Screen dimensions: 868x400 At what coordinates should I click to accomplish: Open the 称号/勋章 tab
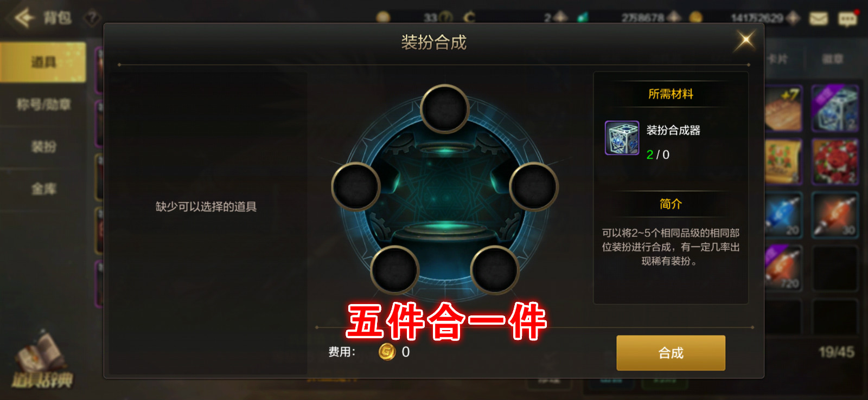43,104
